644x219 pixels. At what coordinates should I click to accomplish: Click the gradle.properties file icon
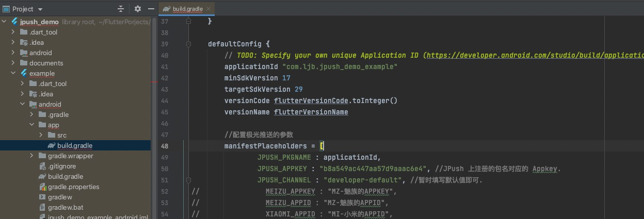pyautogui.click(x=42, y=187)
